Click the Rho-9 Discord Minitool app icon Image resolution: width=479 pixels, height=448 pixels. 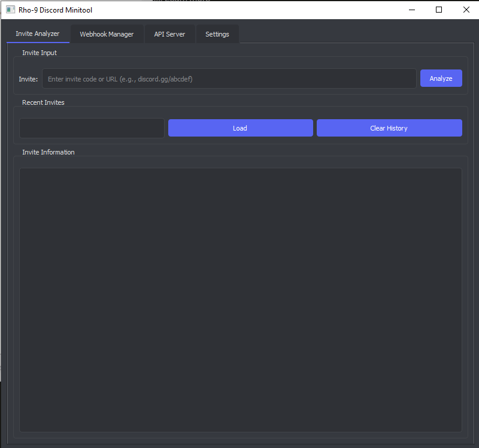click(10, 10)
